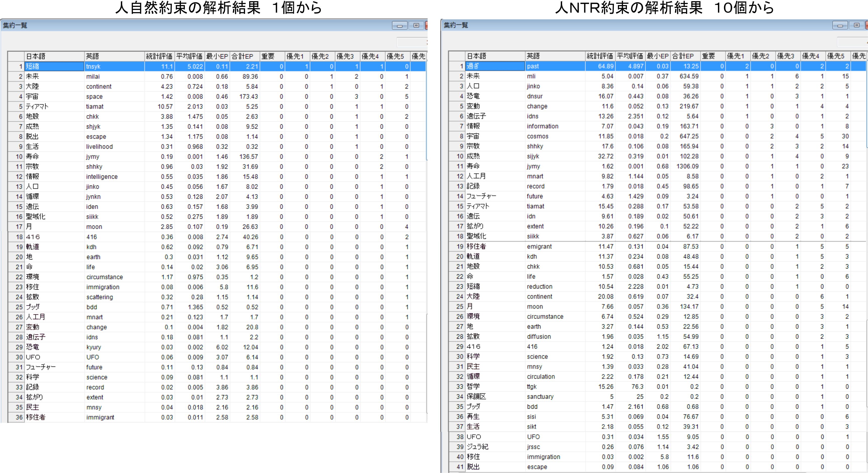Click the 平均評価 header in right table
The image size is (868, 473).
coord(630,56)
